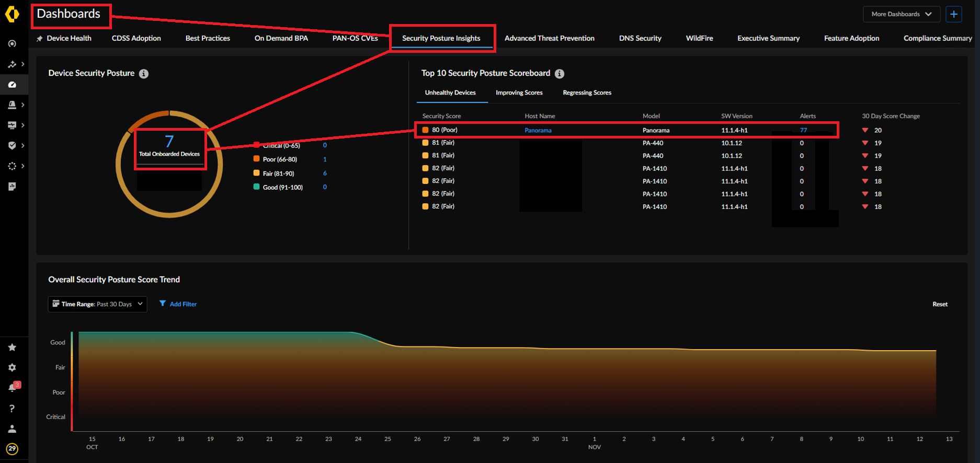Click the notifications bell in the sidebar
The height and width of the screenshot is (463, 980).
12,388
